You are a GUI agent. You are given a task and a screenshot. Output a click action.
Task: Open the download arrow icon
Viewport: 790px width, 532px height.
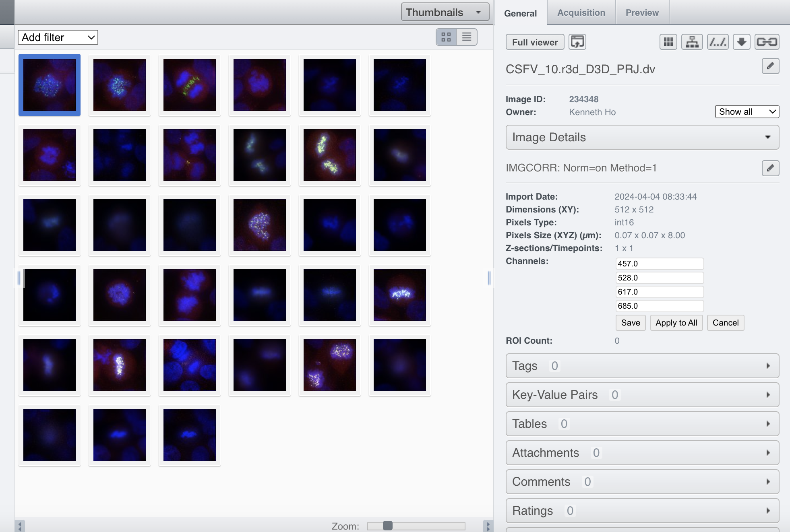[x=741, y=42]
